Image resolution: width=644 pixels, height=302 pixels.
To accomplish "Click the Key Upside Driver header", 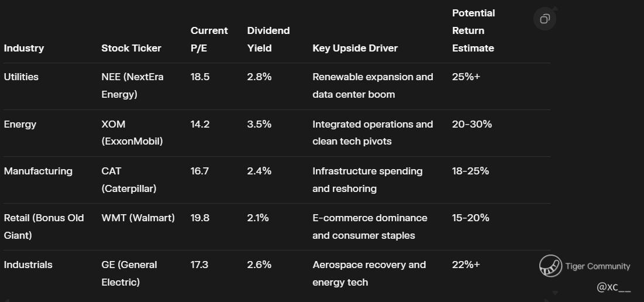I will 355,48.
